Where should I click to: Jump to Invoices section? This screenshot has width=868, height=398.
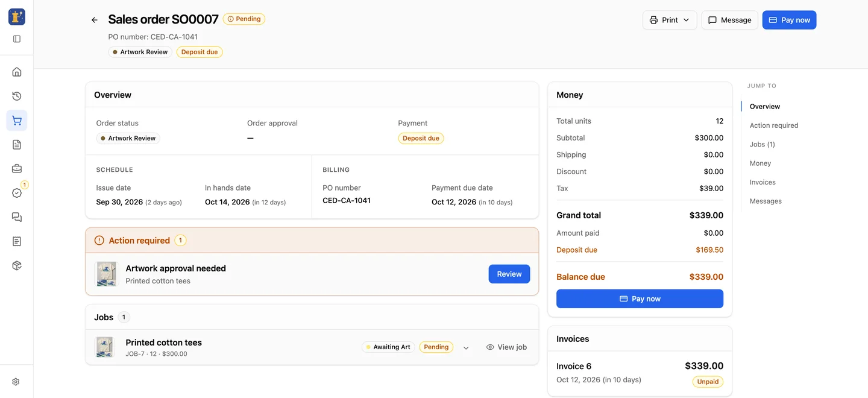[x=763, y=182]
